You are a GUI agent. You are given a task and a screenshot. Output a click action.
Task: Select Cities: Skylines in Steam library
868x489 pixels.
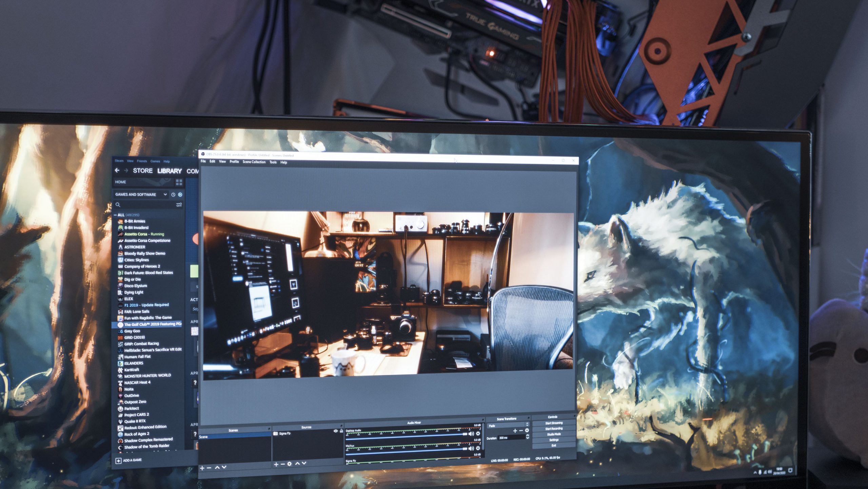(136, 260)
